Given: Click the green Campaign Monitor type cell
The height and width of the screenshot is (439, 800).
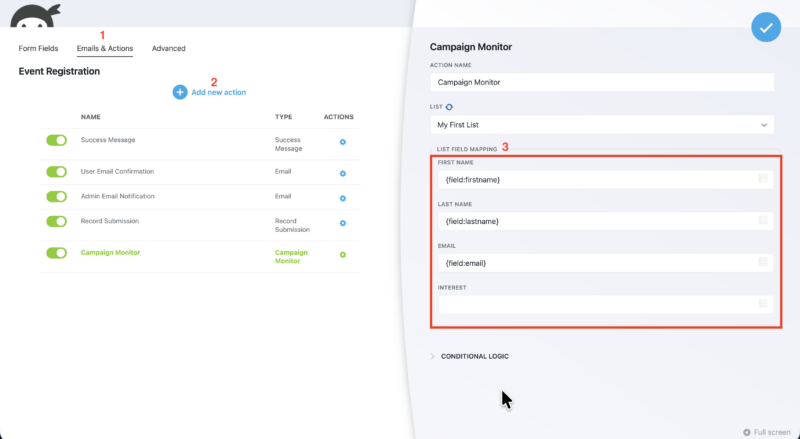Looking at the screenshot, I should pyautogui.click(x=291, y=257).
